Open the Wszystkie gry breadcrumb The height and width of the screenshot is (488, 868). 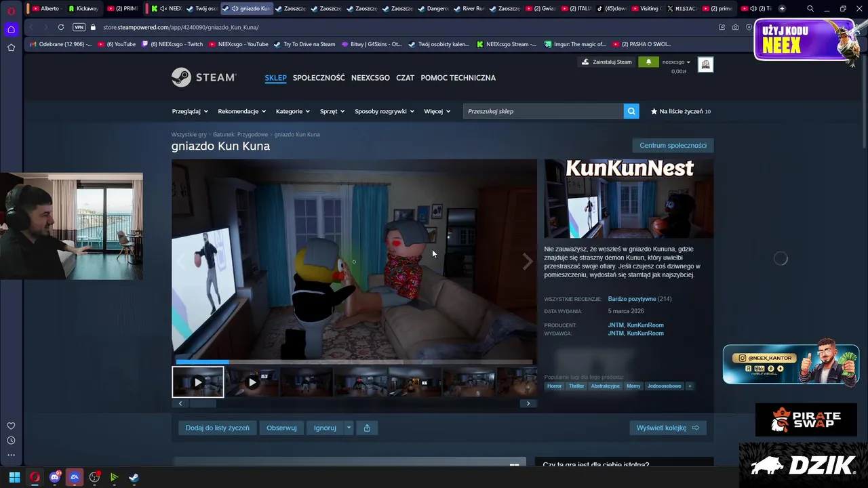tap(189, 134)
